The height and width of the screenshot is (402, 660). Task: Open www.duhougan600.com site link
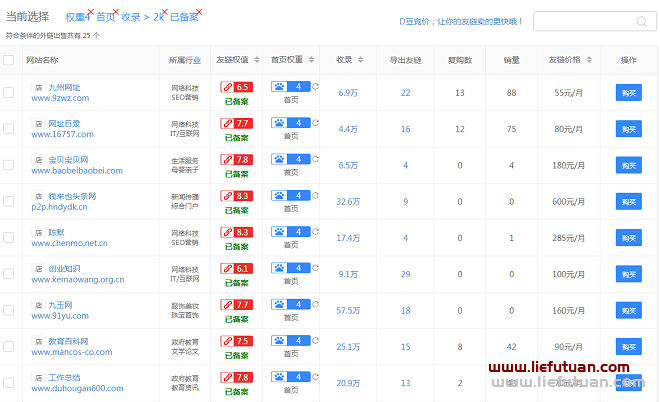click(x=77, y=388)
